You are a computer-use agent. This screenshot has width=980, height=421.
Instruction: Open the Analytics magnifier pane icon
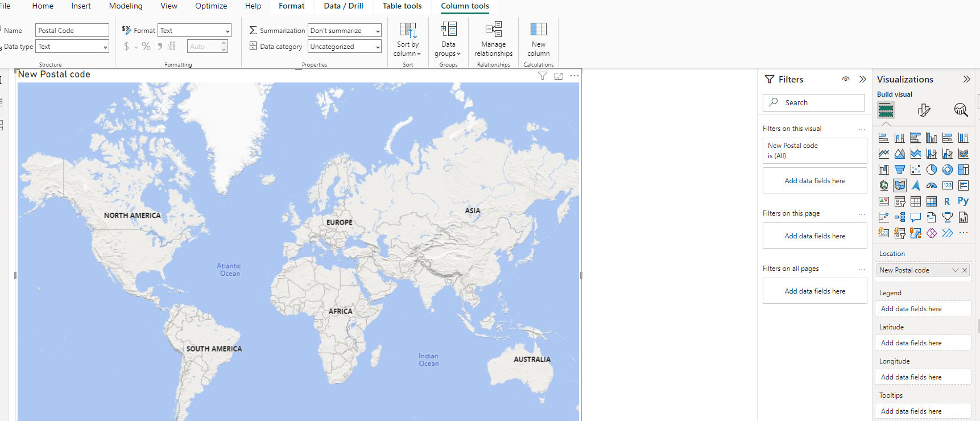(x=961, y=110)
